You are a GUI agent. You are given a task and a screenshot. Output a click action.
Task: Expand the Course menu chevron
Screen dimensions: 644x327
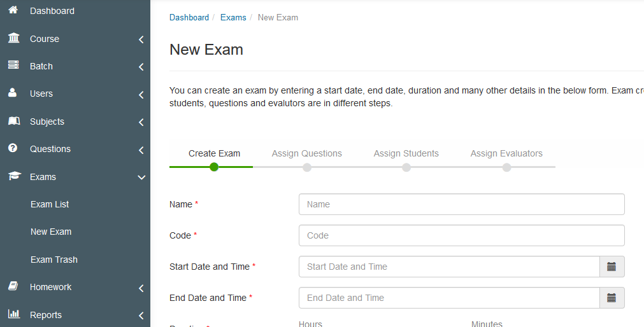pos(141,39)
